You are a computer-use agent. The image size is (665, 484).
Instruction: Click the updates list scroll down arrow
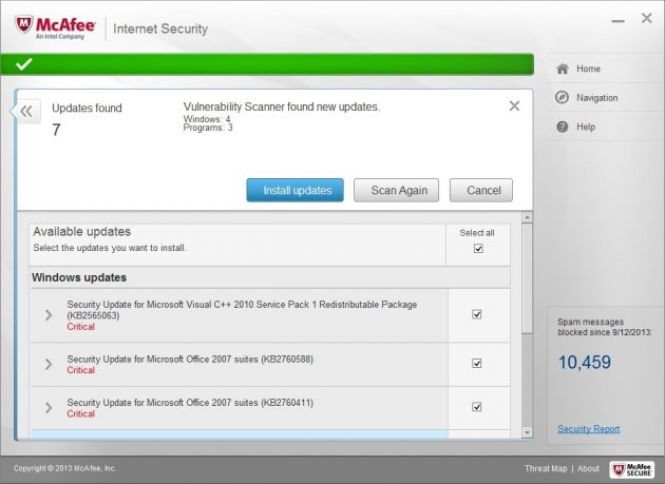pos(527,433)
